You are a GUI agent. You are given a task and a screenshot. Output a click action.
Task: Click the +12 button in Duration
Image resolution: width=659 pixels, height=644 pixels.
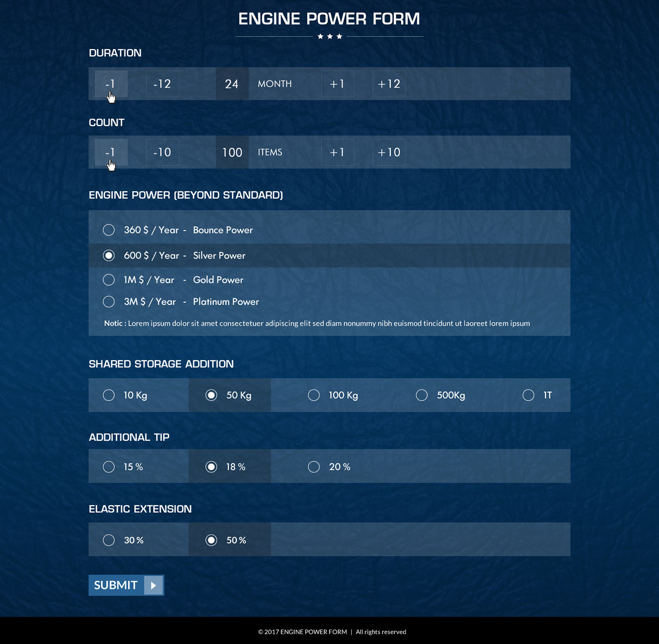(389, 84)
